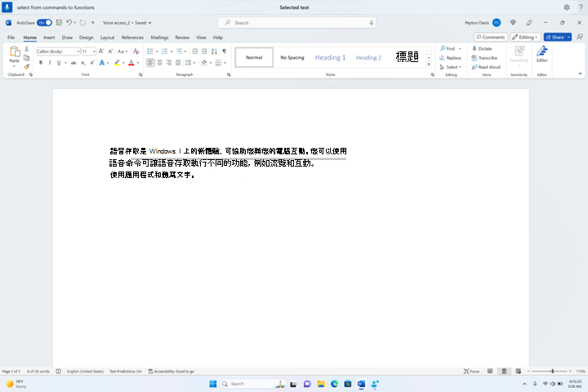The width and height of the screenshot is (588, 392).
Task: Toggle Subscript formatting
Action: coord(82,63)
